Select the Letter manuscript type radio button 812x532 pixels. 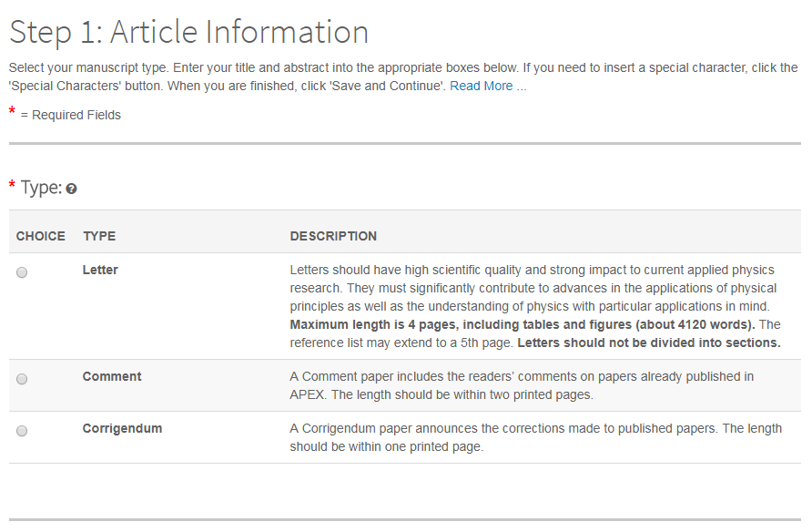click(22, 272)
